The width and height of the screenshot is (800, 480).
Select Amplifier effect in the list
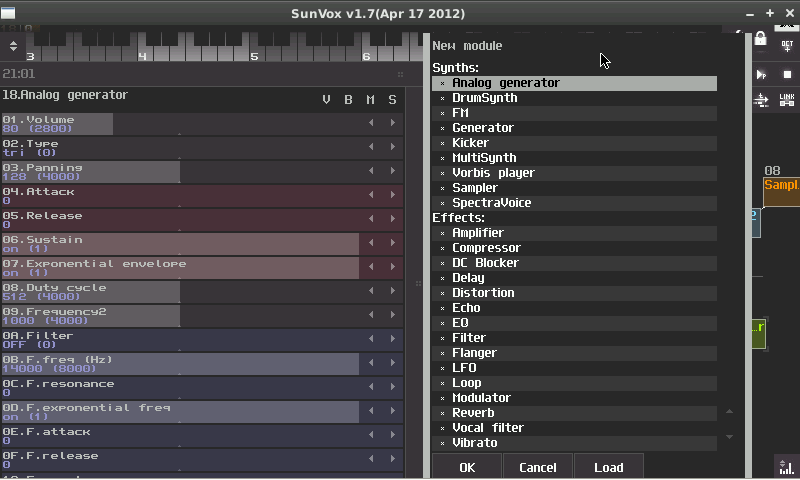coord(574,233)
